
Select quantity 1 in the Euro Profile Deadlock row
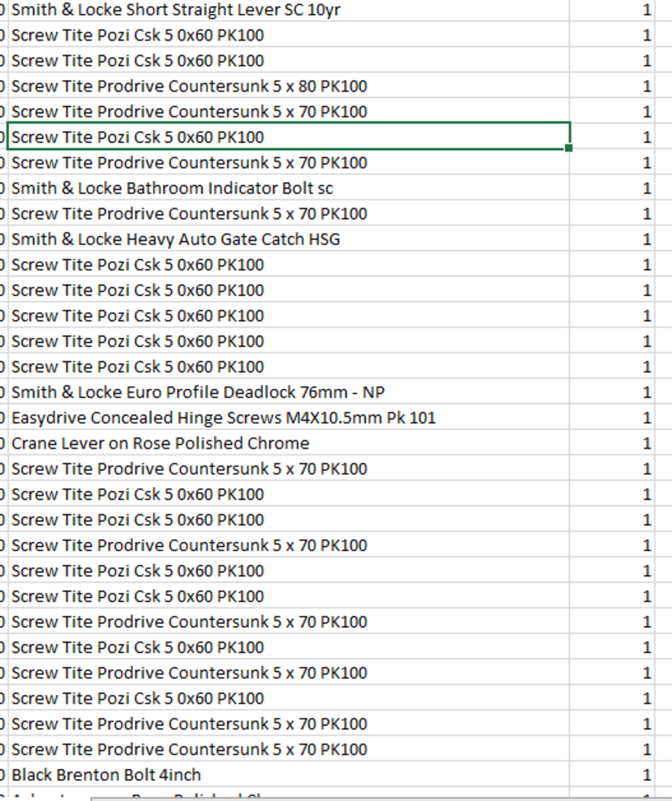click(612, 392)
